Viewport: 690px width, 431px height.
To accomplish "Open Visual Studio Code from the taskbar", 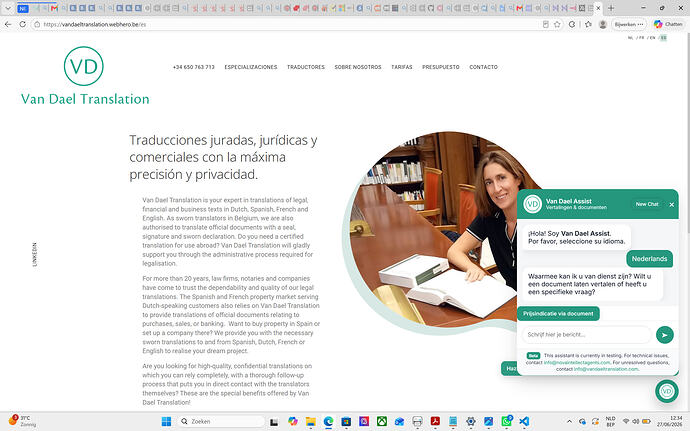I will (524, 421).
